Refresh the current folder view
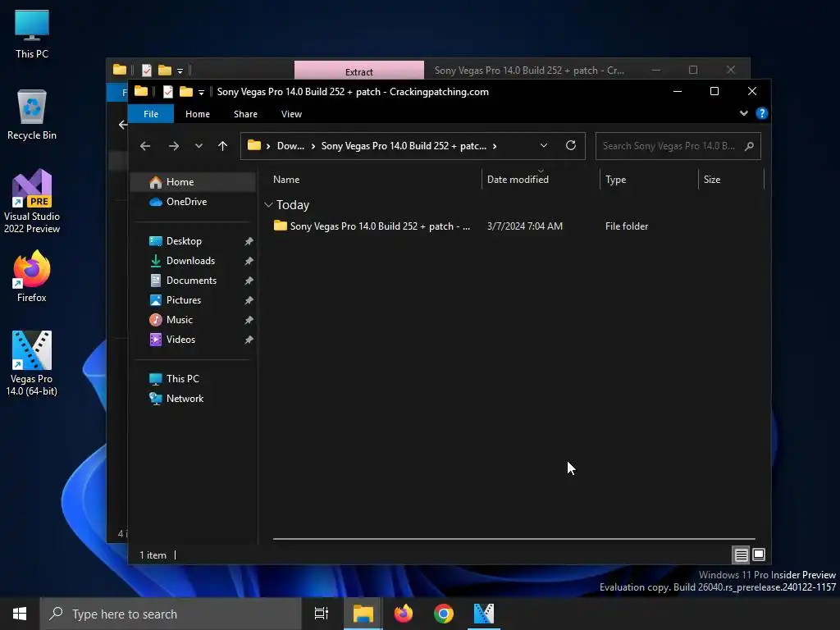 571,146
